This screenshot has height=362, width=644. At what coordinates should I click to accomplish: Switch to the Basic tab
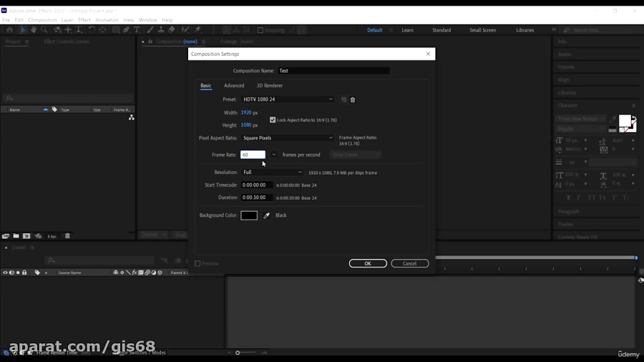click(x=206, y=85)
